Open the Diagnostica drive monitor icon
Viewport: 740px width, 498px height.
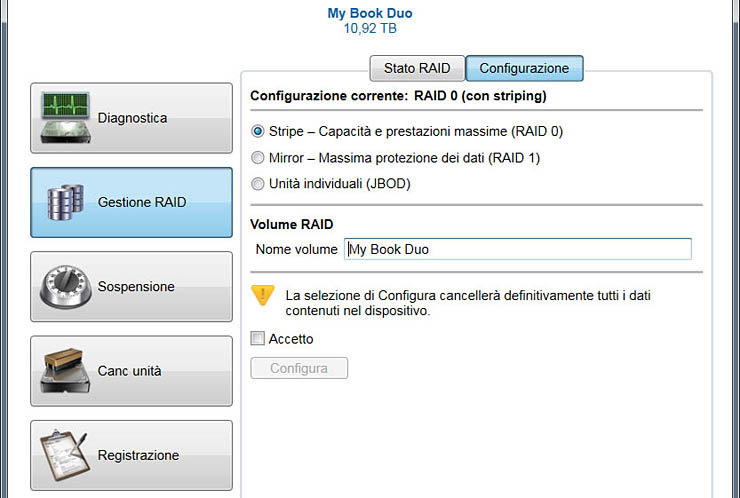pos(65,118)
